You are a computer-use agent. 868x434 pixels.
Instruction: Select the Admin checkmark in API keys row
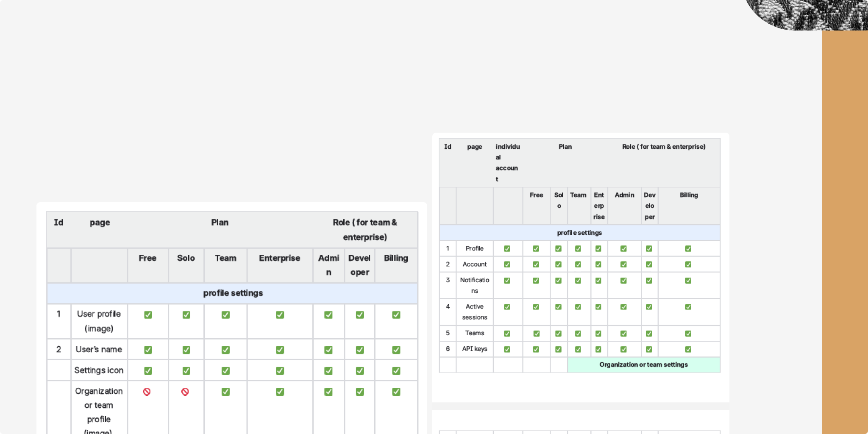coord(623,349)
